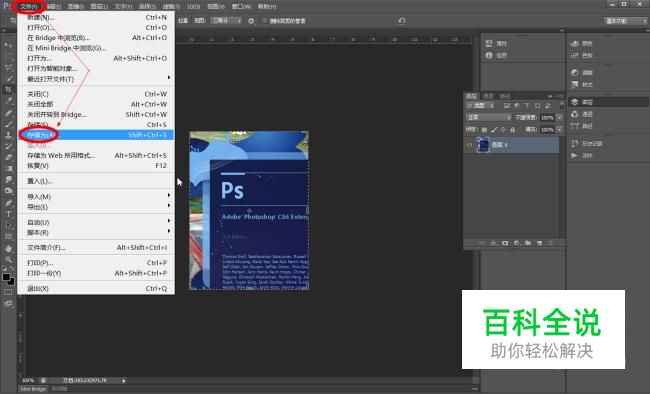Open layer filter type dropdown (类型)
This screenshot has width=650, height=394.
tap(480, 106)
